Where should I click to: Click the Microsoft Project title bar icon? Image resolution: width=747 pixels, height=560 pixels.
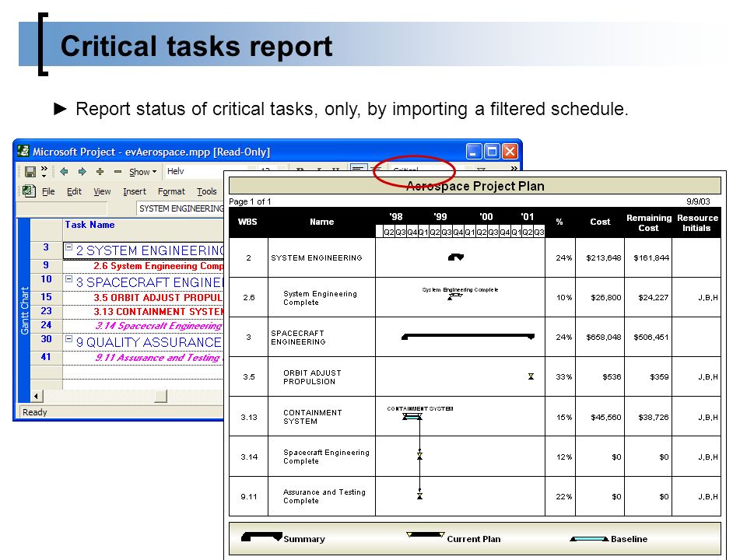pyautogui.click(x=23, y=151)
